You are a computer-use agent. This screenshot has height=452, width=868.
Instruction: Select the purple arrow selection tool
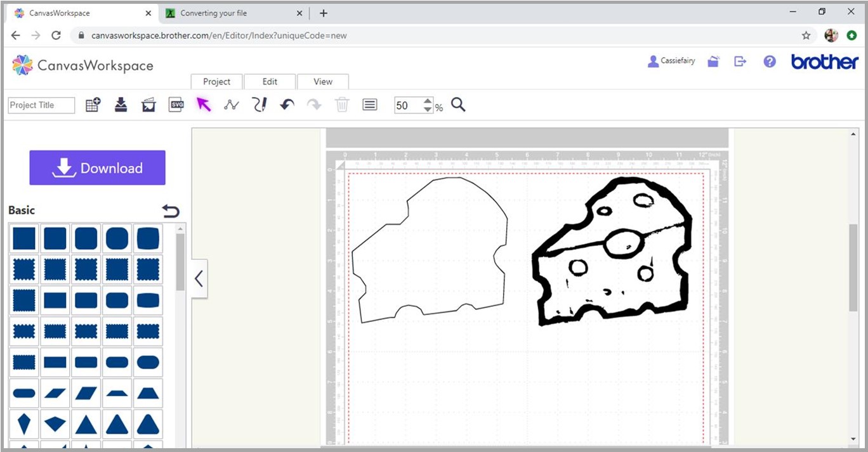203,105
